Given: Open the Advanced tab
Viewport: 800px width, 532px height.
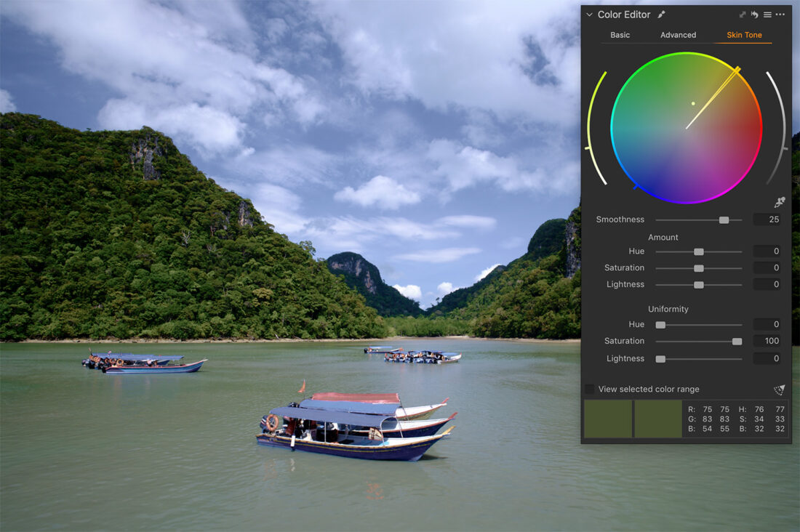Looking at the screenshot, I should 678,34.
